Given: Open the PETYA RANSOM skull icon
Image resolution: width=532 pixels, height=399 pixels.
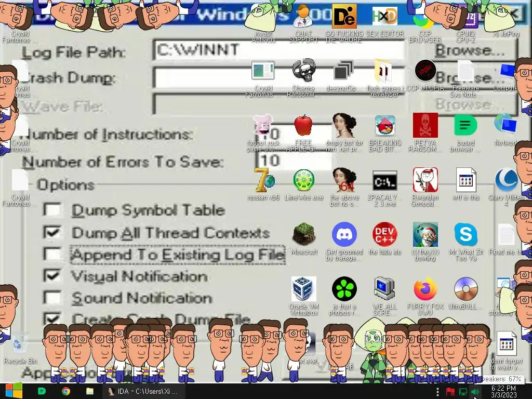Looking at the screenshot, I should point(425,125).
